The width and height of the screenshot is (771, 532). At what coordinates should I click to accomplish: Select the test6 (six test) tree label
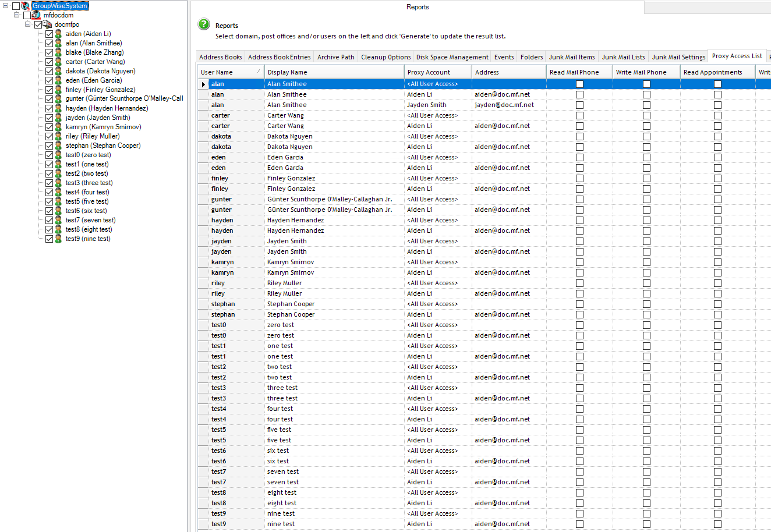(x=86, y=211)
